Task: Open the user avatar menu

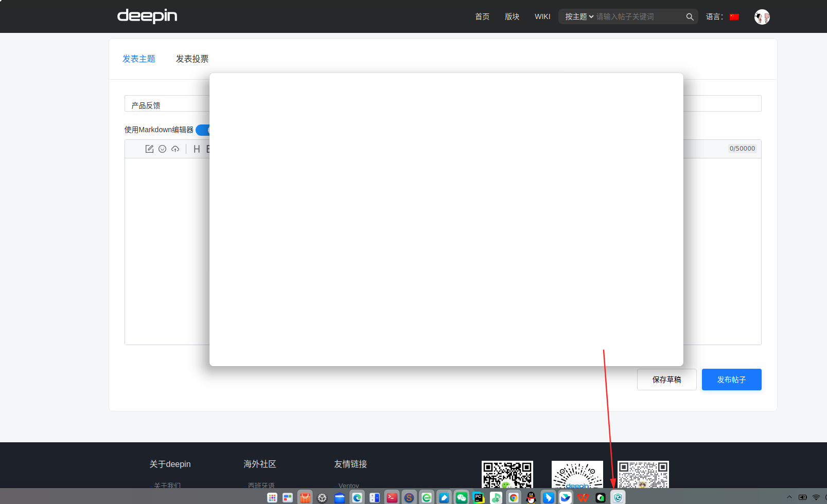Action: [762, 17]
